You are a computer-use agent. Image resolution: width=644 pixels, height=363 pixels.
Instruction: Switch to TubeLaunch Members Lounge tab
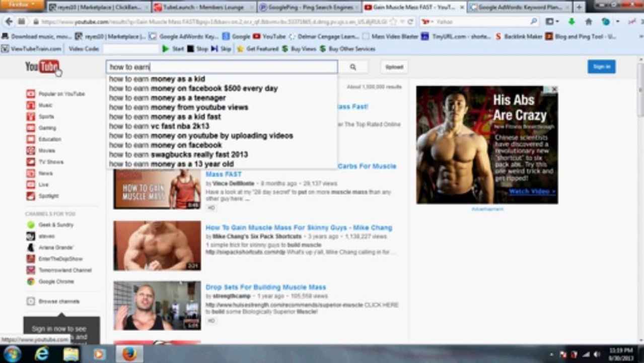coord(203,7)
